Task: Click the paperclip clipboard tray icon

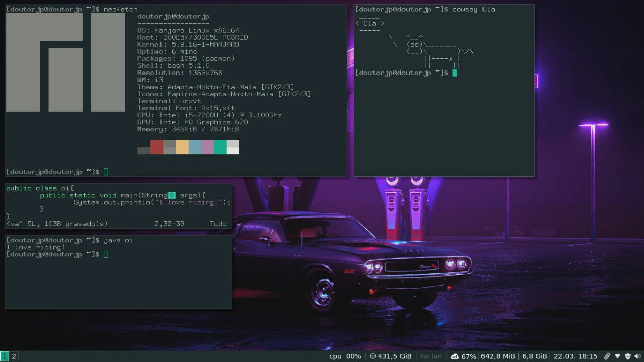Action: (607, 356)
